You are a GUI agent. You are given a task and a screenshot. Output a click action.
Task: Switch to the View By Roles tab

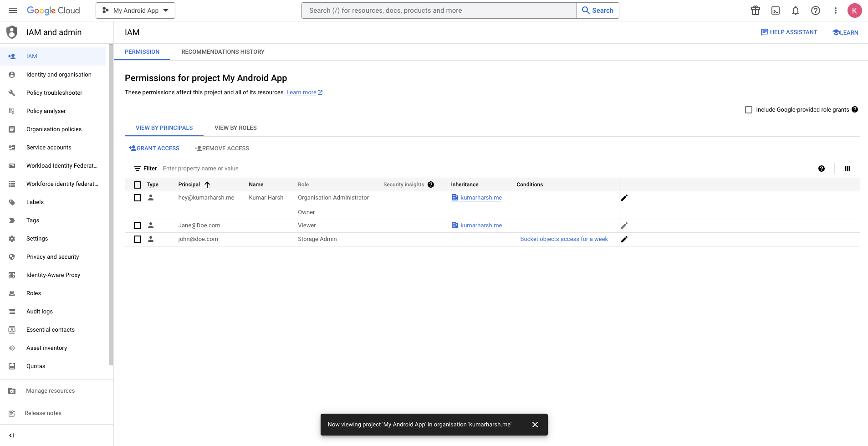(235, 128)
